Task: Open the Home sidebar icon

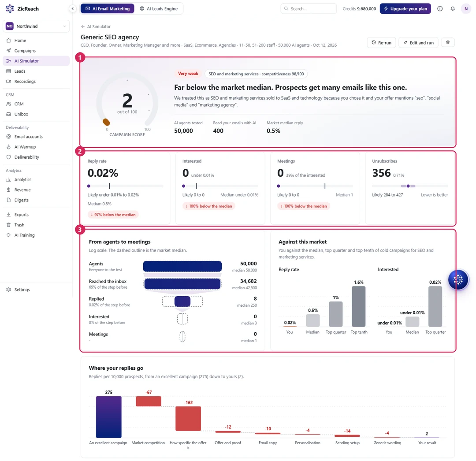Action: (8, 41)
